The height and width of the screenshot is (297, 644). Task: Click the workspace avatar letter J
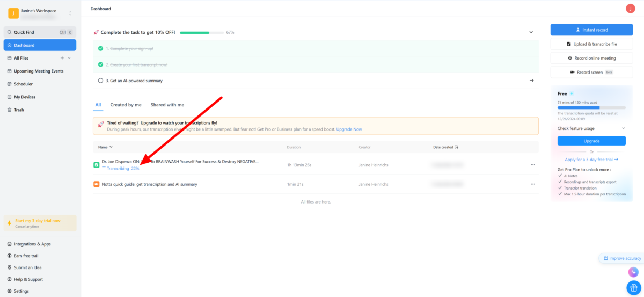pos(13,13)
